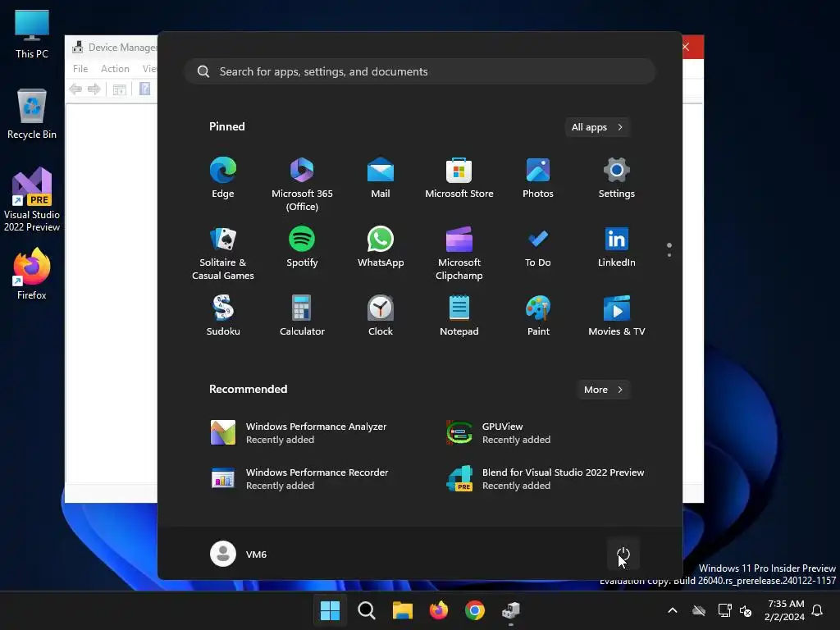Click the taskbar Search icon

pos(367,610)
